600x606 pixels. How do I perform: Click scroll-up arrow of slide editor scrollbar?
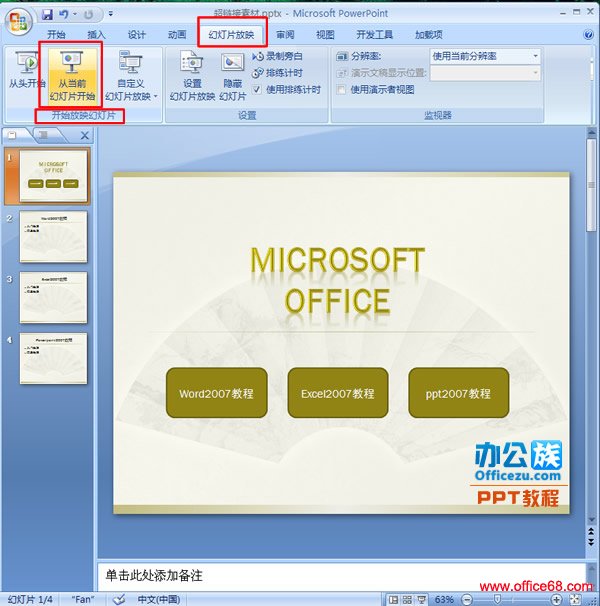(x=591, y=133)
